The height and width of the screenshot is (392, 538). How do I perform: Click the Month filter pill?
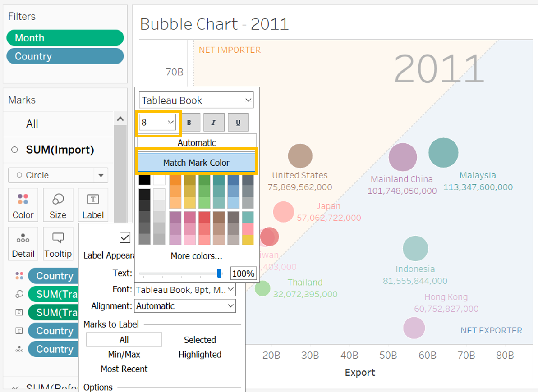point(65,38)
